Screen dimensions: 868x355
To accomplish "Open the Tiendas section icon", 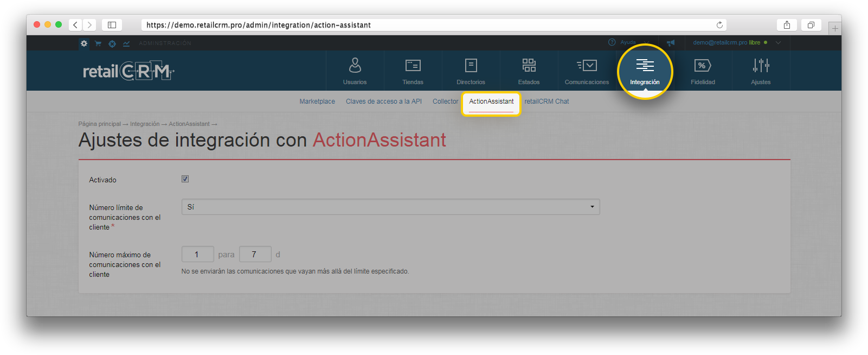I will (413, 66).
